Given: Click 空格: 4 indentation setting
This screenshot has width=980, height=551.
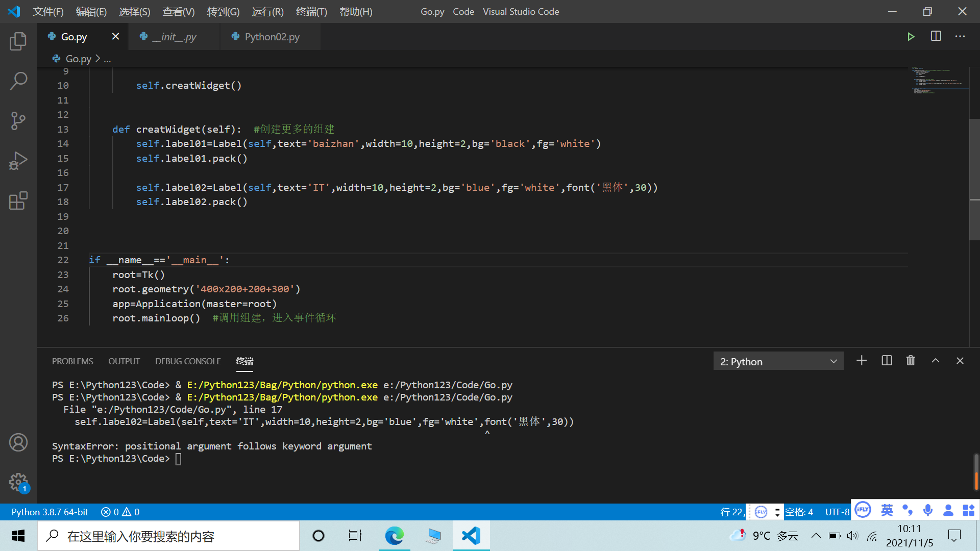Looking at the screenshot, I should coord(799,512).
